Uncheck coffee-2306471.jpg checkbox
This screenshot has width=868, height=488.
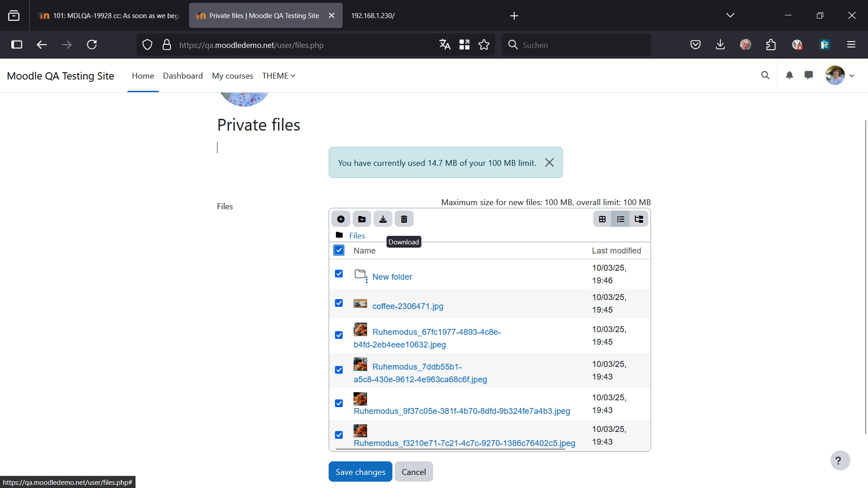pyautogui.click(x=339, y=303)
